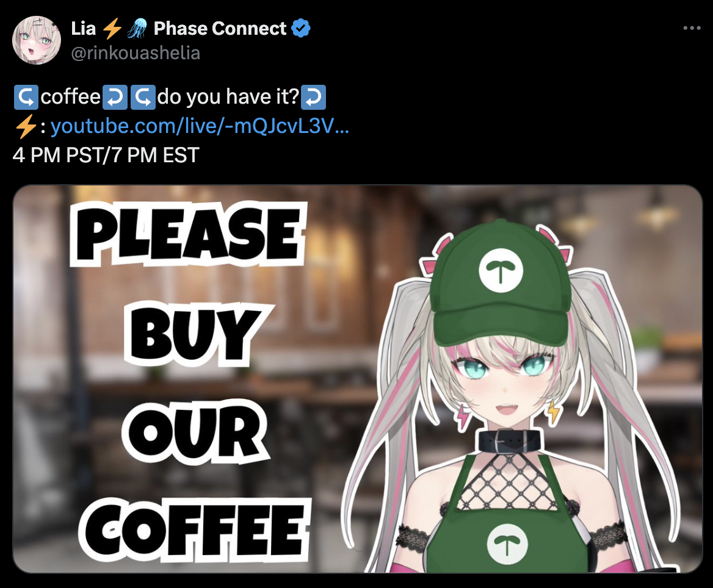This screenshot has width=713, height=588.
Task: Click the name 'Lia' in the header
Action: (84, 28)
